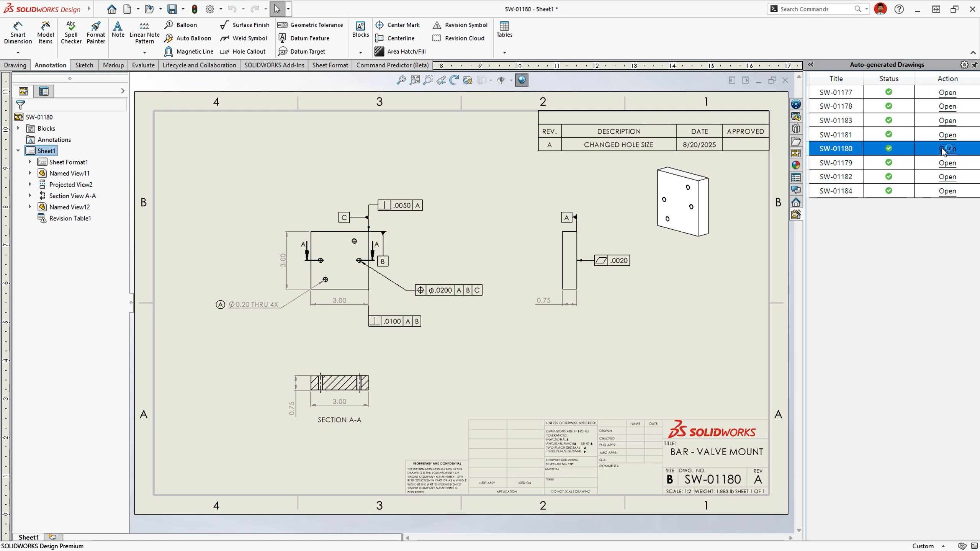Switch to the Sheet Format tab
The height and width of the screenshot is (551, 980).
coord(330,65)
